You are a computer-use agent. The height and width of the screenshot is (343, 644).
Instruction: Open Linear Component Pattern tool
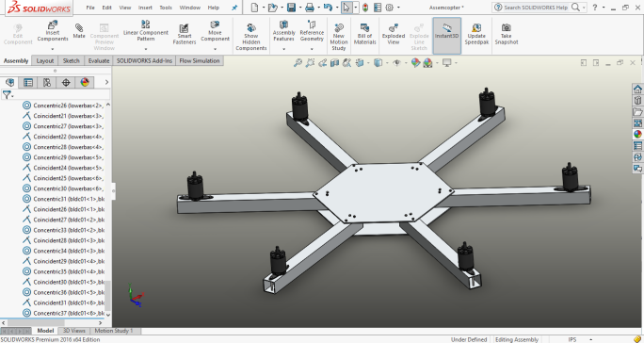pos(146,30)
